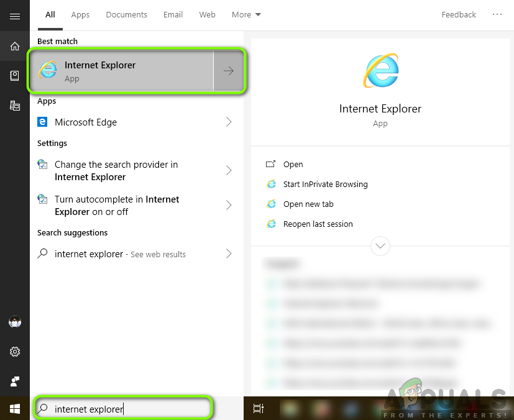Click the IE icon next to Start InPrivate Browsing
514x420 pixels.
[271, 184]
